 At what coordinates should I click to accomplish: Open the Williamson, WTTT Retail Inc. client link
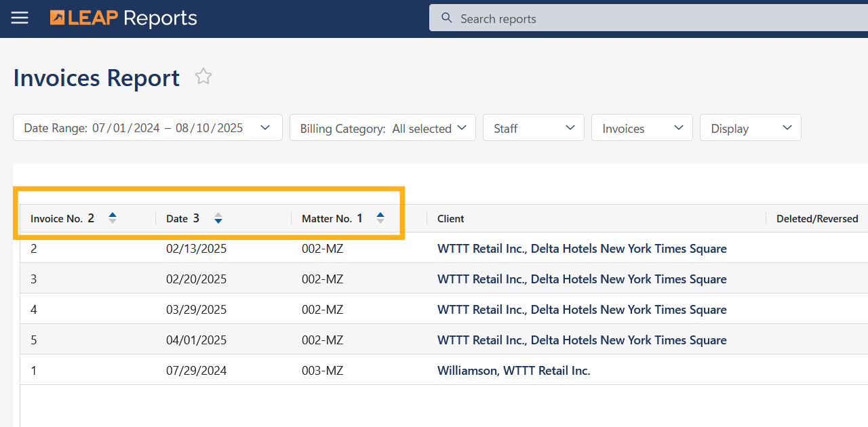coord(513,371)
